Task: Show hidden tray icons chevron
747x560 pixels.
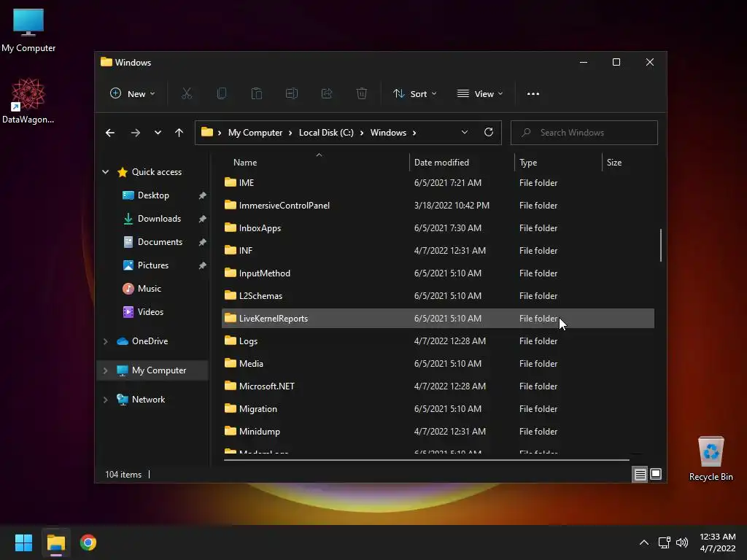Action: point(643,542)
